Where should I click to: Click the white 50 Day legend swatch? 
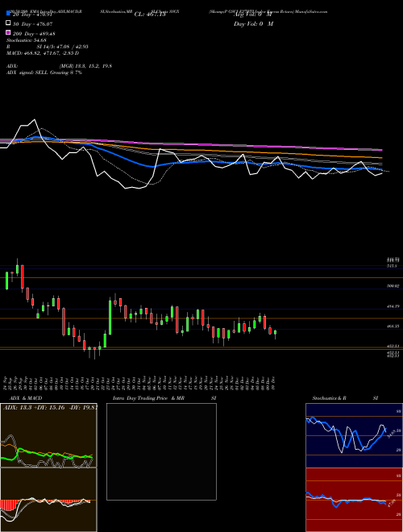(x=8, y=23)
